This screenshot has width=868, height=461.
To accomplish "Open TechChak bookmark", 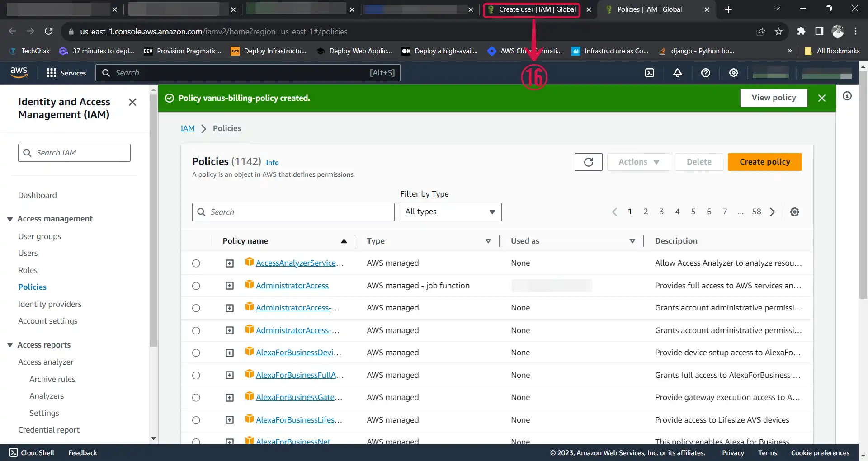I will click(30, 51).
